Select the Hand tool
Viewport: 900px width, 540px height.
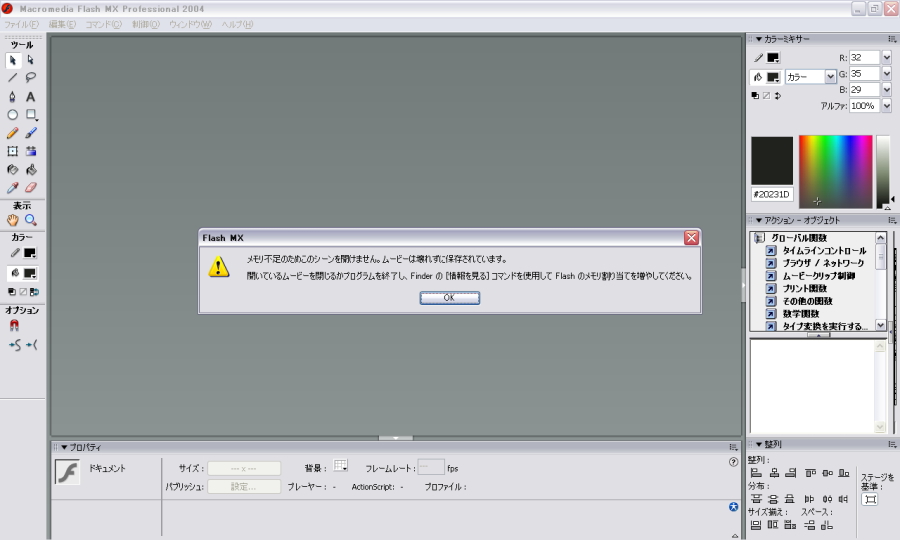tap(13, 220)
